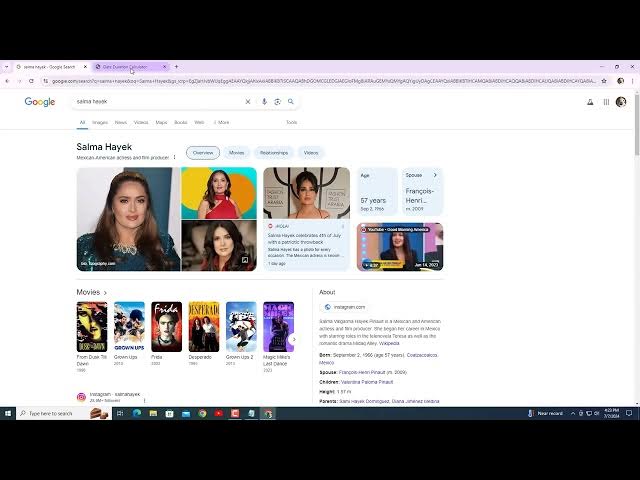The width and height of the screenshot is (640, 480).
Task: Open Google Lens image search icon
Action: 278,102
